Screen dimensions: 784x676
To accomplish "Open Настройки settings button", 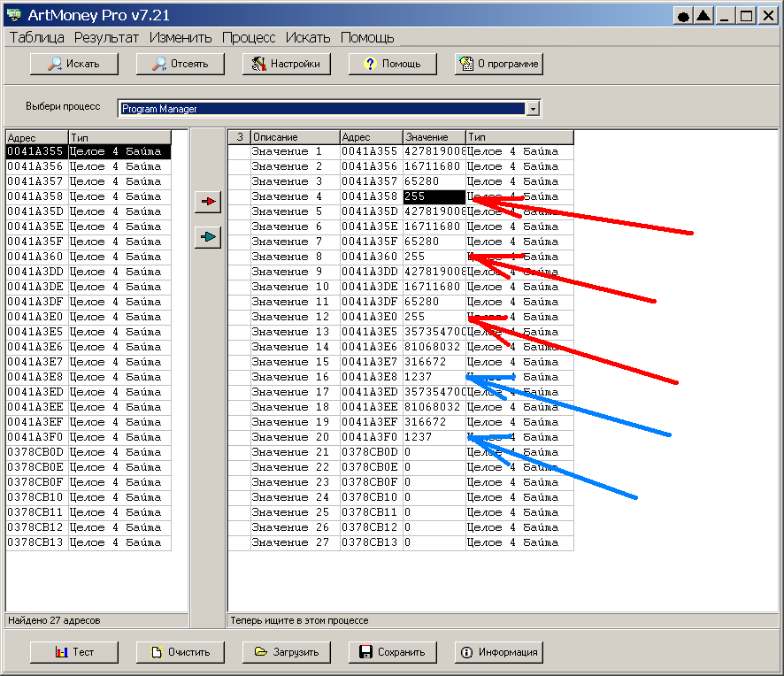I will click(286, 64).
